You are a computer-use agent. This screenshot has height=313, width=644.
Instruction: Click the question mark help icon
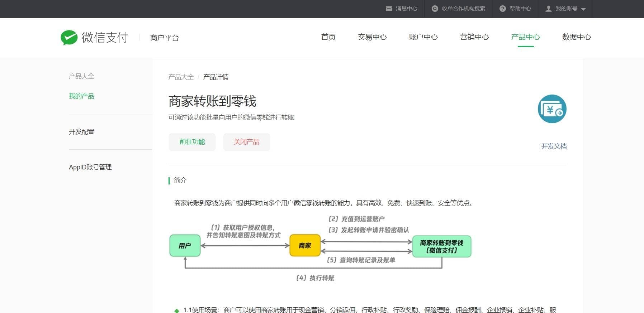503,9
